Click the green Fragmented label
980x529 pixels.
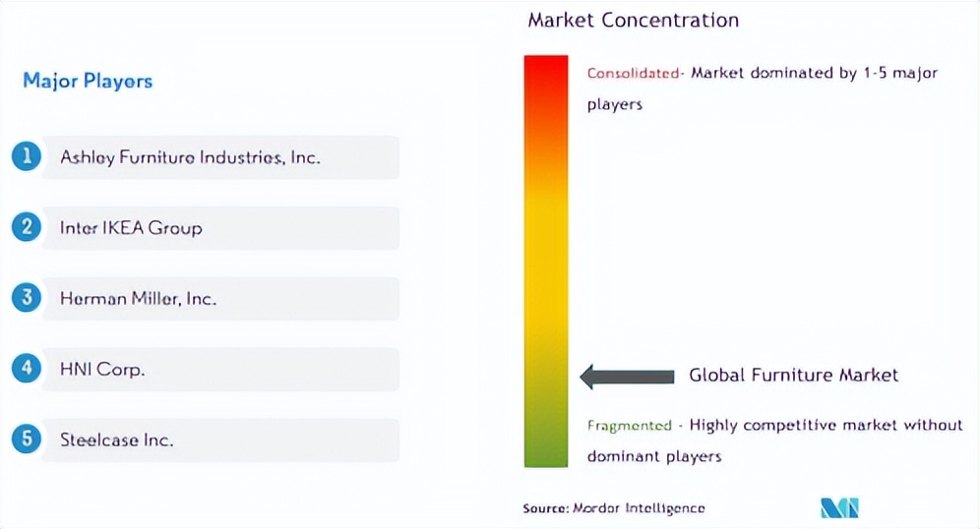[630, 426]
